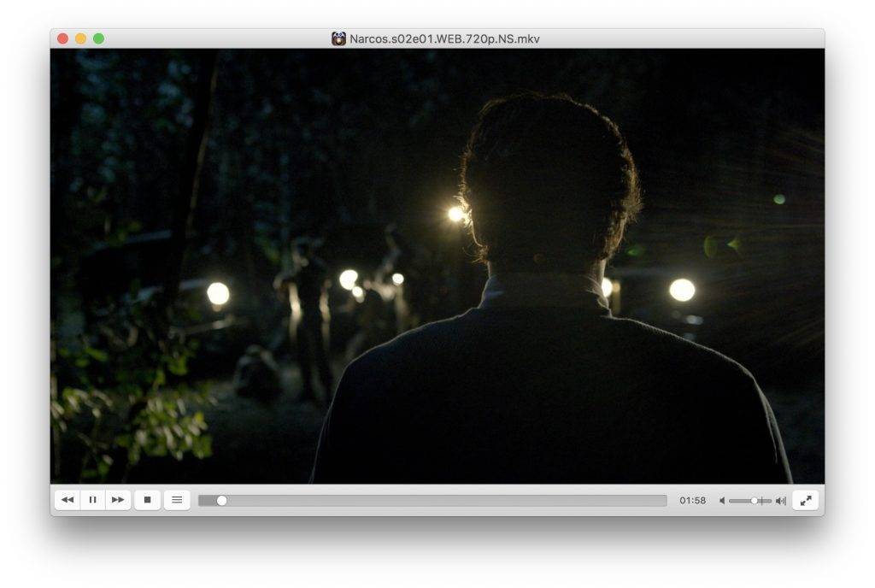Toggle the elapsed time display 01:58

tap(692, 501)
